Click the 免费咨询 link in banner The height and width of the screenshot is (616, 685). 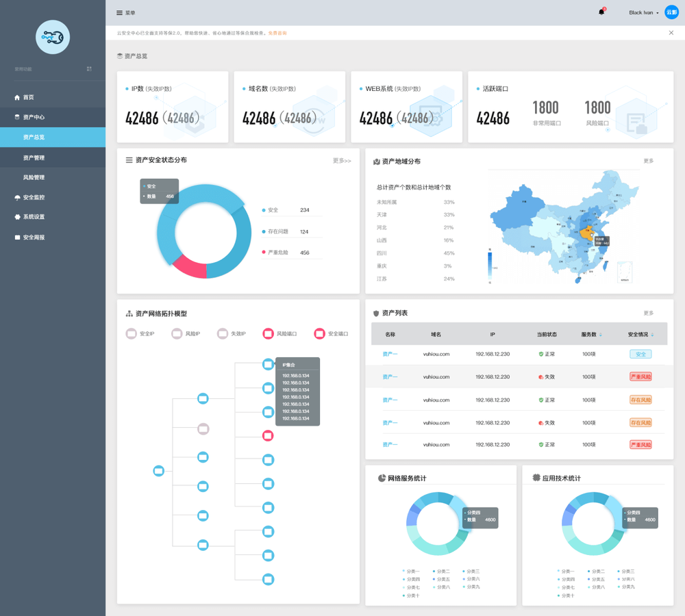coord(277,33)
